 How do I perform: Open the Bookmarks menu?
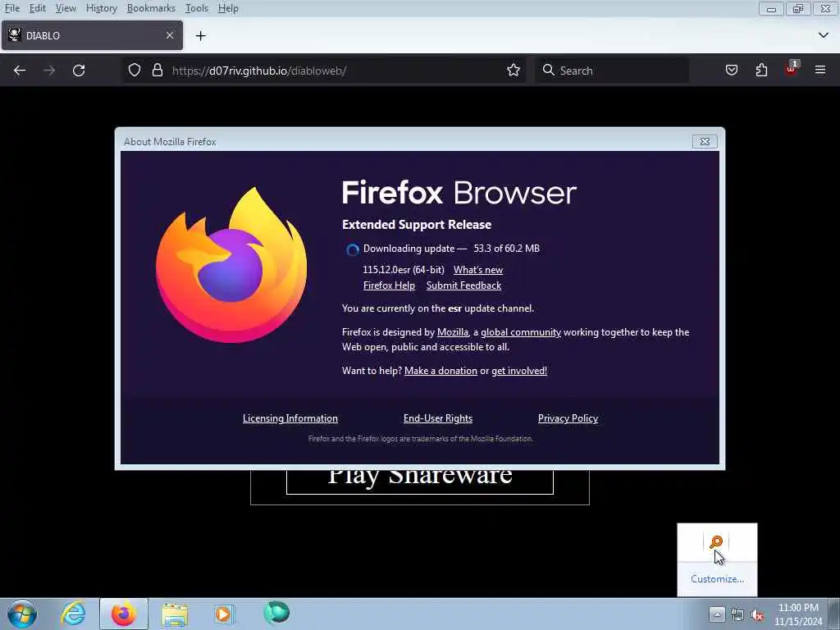[151, 8]
